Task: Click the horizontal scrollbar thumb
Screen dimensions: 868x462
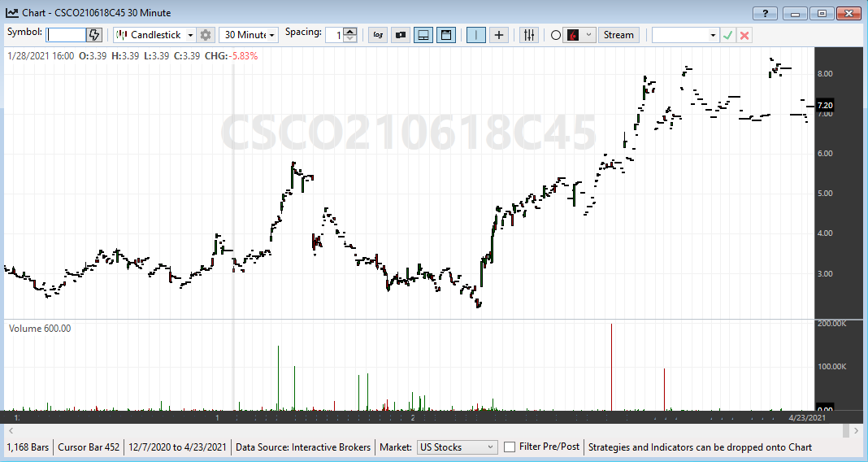Action: [845, 430]
